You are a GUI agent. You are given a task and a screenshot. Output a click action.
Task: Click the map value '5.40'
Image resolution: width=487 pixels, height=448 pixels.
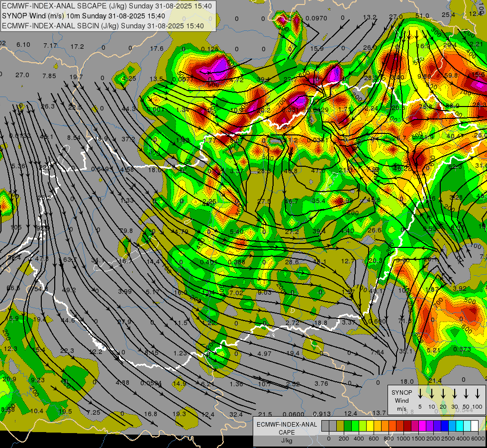[x=237, y=231]
